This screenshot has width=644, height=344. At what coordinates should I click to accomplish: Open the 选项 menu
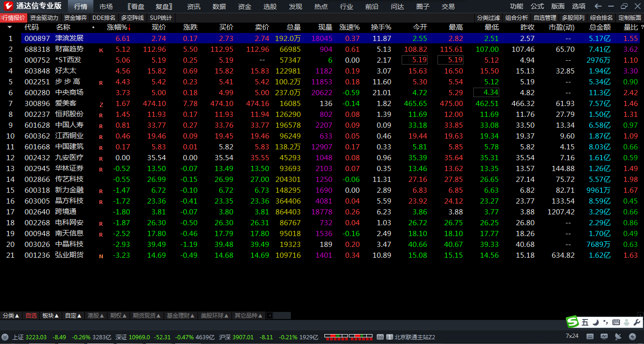[579, 6]
